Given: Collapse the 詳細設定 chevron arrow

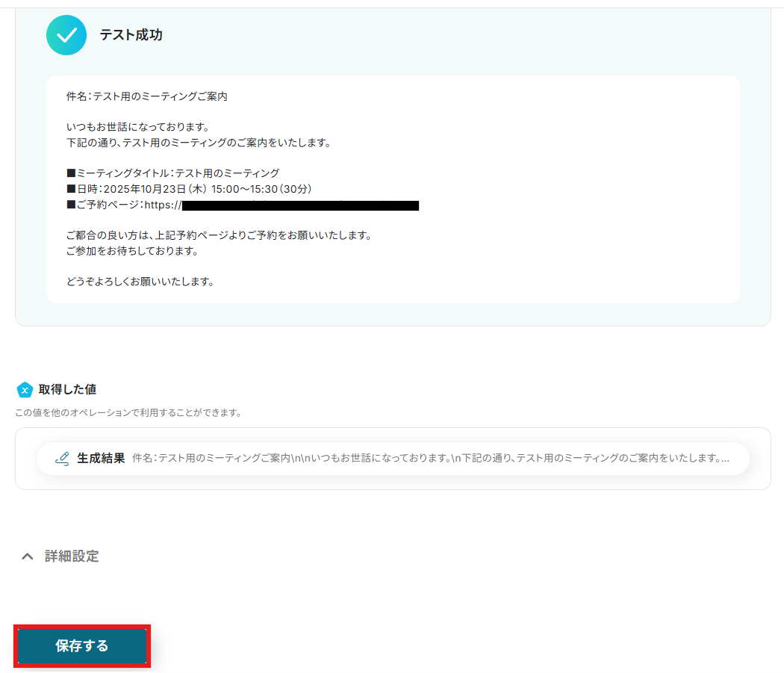Looking at the screenshot, I should [x=28, y=556].
